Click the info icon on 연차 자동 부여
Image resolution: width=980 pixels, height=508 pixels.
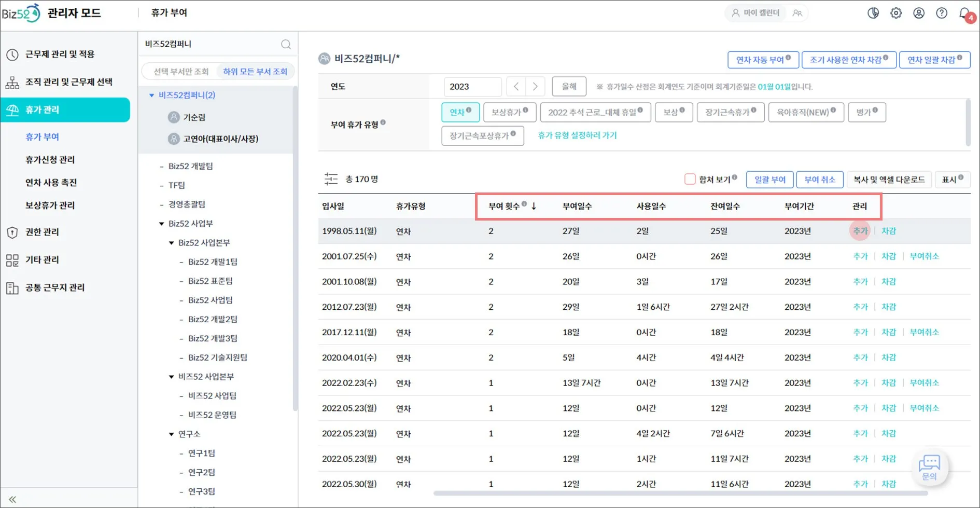pyautogui.click(x=788, y=58)
